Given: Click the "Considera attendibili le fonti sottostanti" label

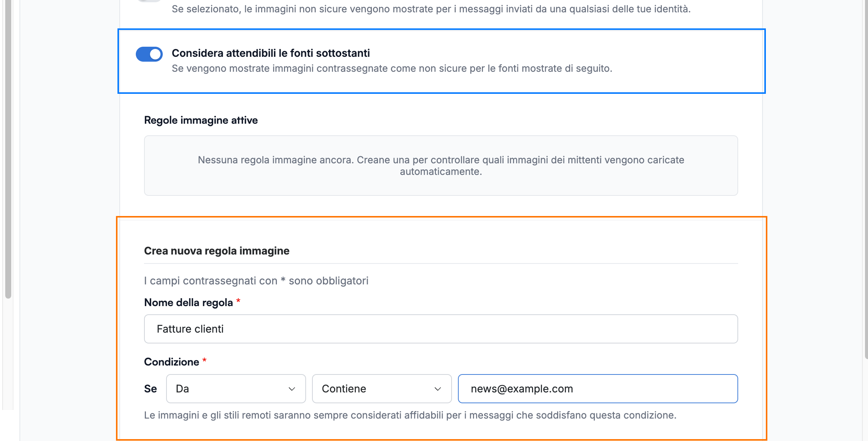Looking at the screenshot, I should pyautogui.click(x=271, y=53).
